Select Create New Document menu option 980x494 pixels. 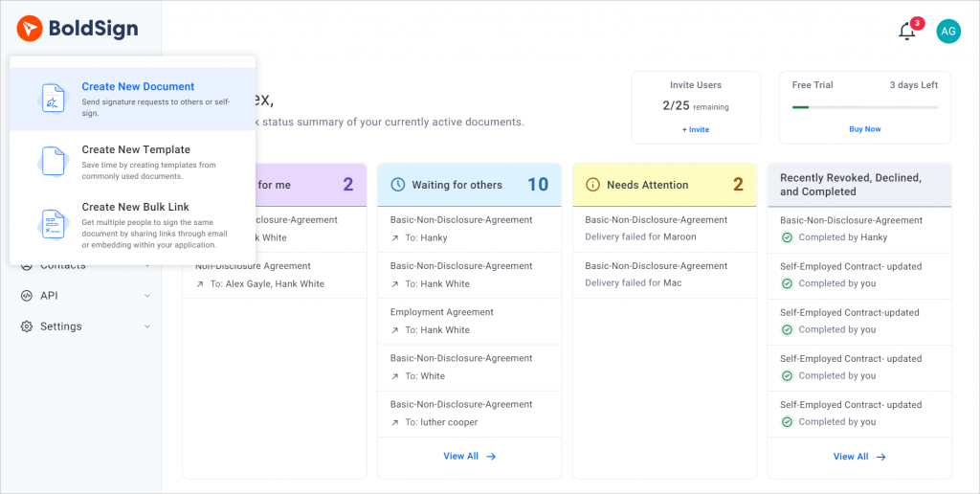138,87
